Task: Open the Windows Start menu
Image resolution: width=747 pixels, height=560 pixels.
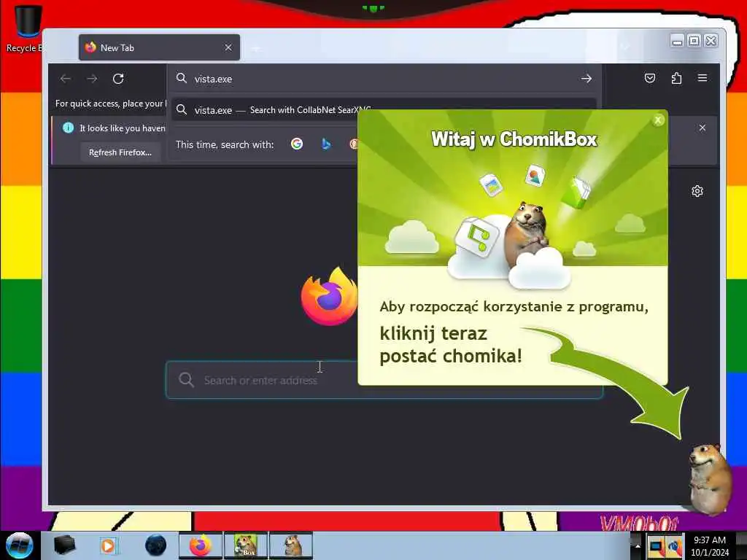Action: 20,545
